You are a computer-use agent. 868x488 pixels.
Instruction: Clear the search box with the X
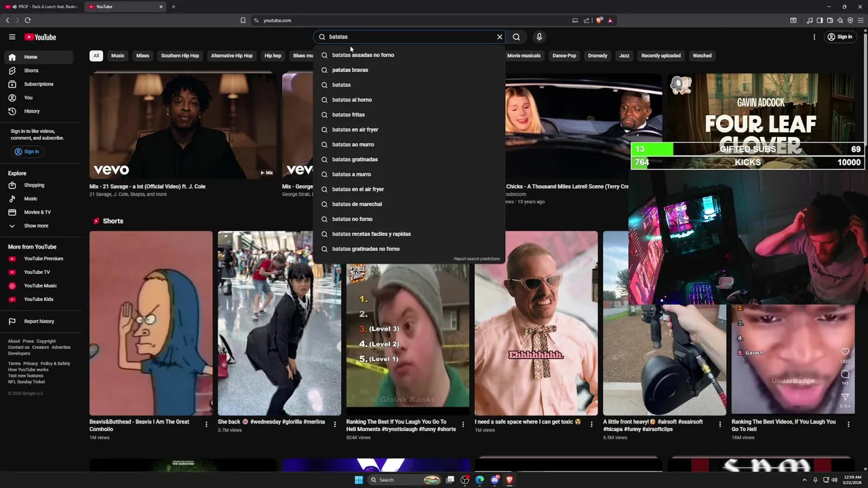coord(500,37)
